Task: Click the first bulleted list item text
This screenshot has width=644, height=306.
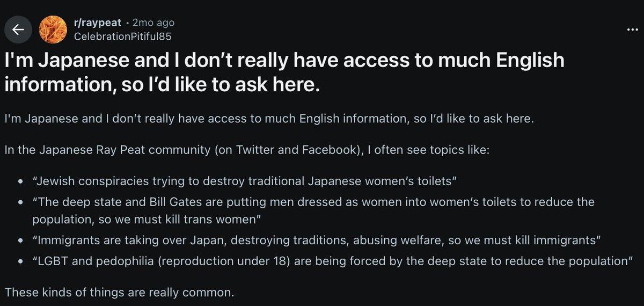Action: click(244, 180)
